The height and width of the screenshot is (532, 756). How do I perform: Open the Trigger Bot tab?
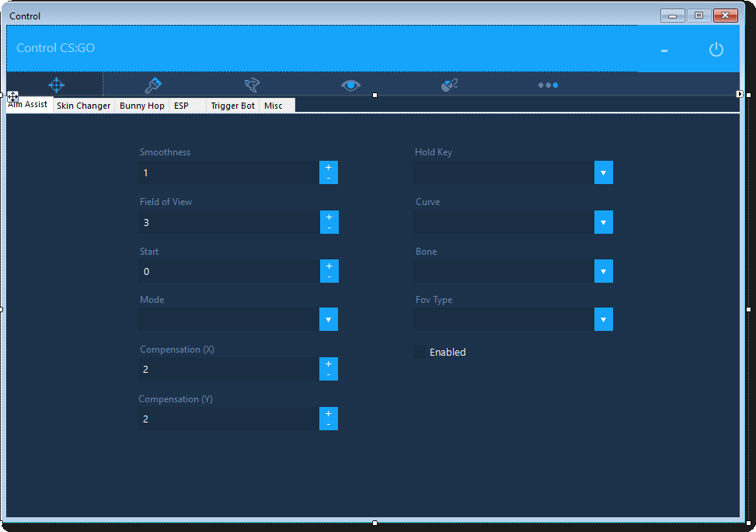(x=233, y=106)
